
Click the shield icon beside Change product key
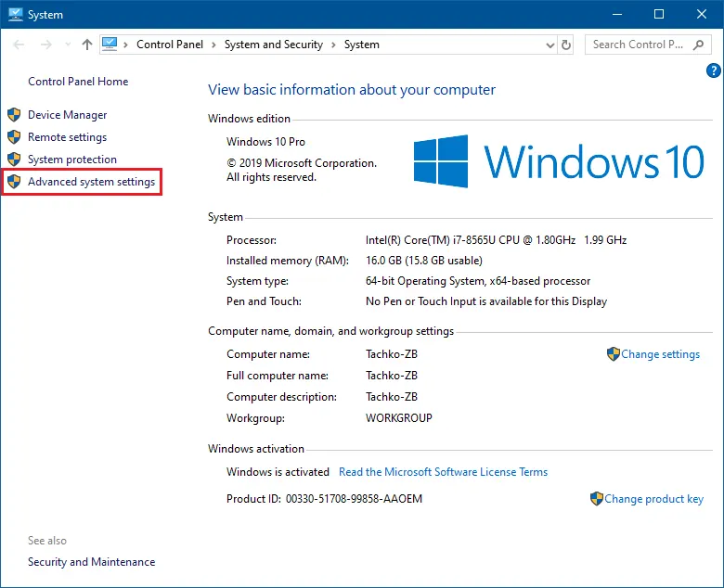[x=597, y=499]
